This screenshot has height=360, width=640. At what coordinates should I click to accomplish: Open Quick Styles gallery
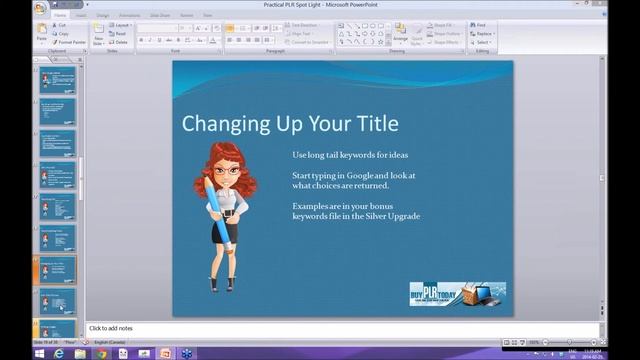pyautogui.click(x=417, y=34)
